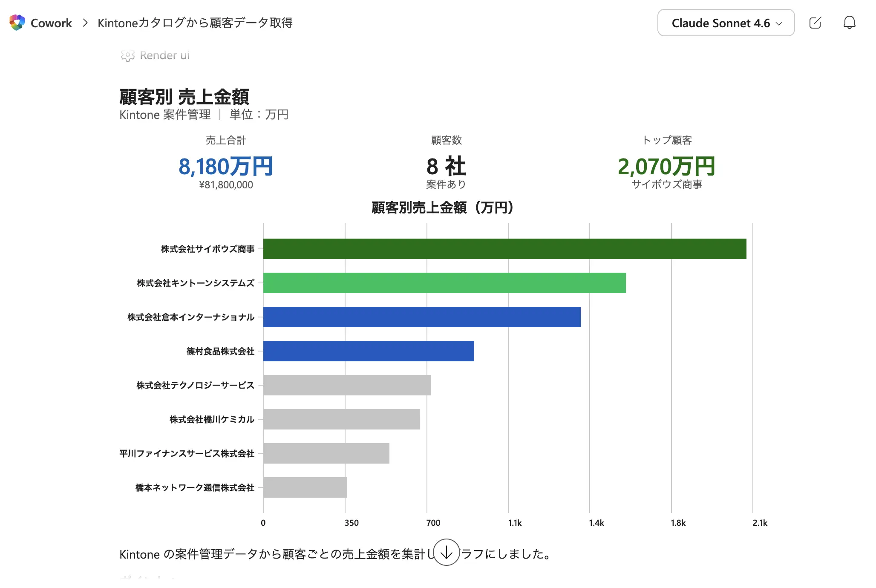This screenshot has width=876, height=588.
Task: Click the 8 社 customer count value
Action: tap(446, 166)
